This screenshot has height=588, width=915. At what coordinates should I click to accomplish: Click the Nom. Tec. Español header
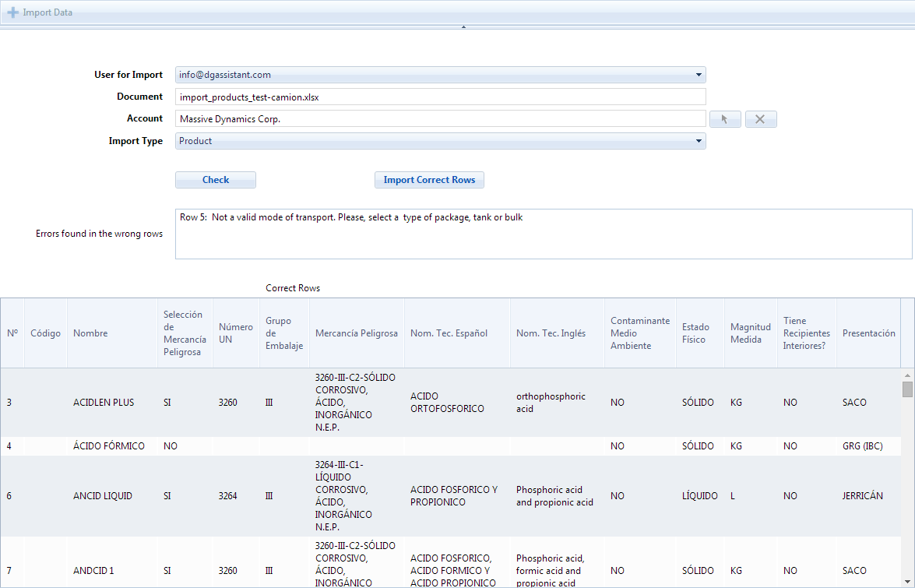tap(457, 333)
